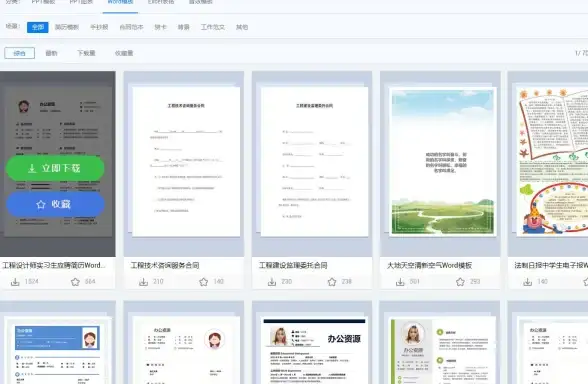The image size is (588, 384).
Task: Filter by 背景 scene
Action: (183, 27)
